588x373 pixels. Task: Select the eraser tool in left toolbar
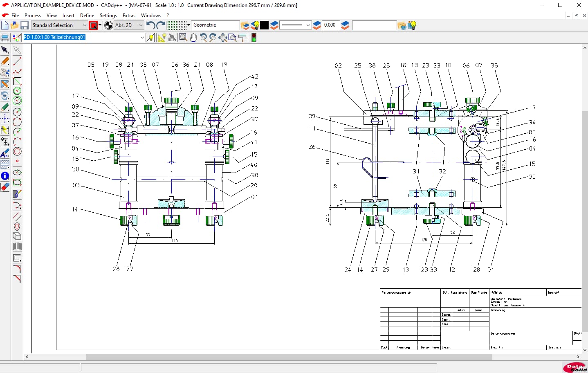click(5, 187)
